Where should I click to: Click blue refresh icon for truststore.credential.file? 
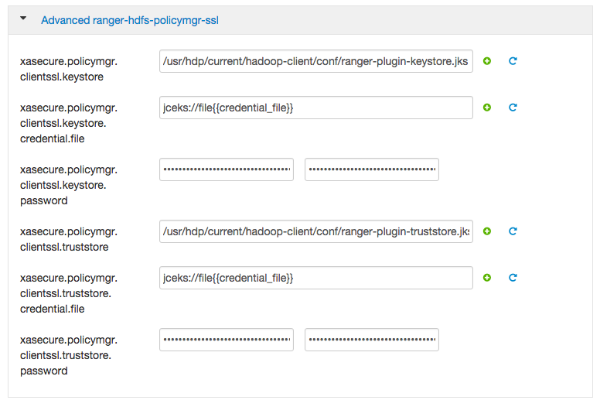(512, 277)
